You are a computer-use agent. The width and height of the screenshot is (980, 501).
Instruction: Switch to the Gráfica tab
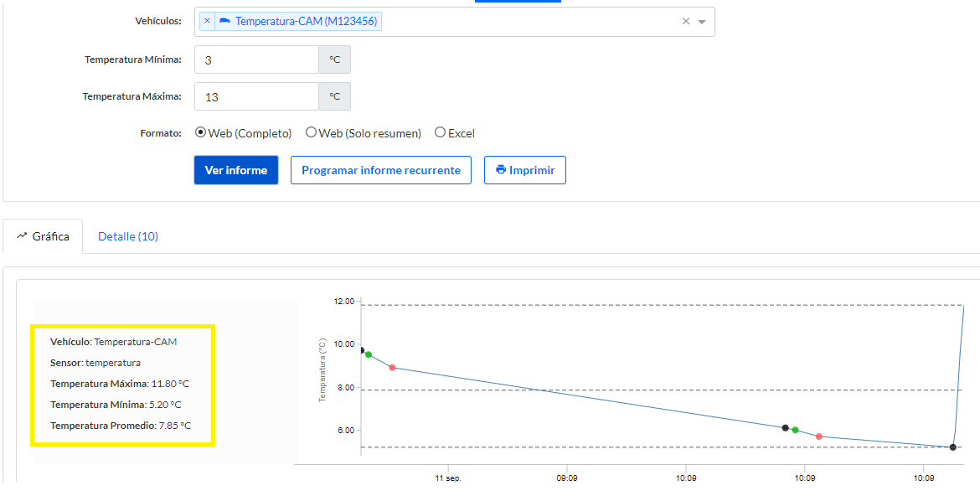(x=43, y=236)
